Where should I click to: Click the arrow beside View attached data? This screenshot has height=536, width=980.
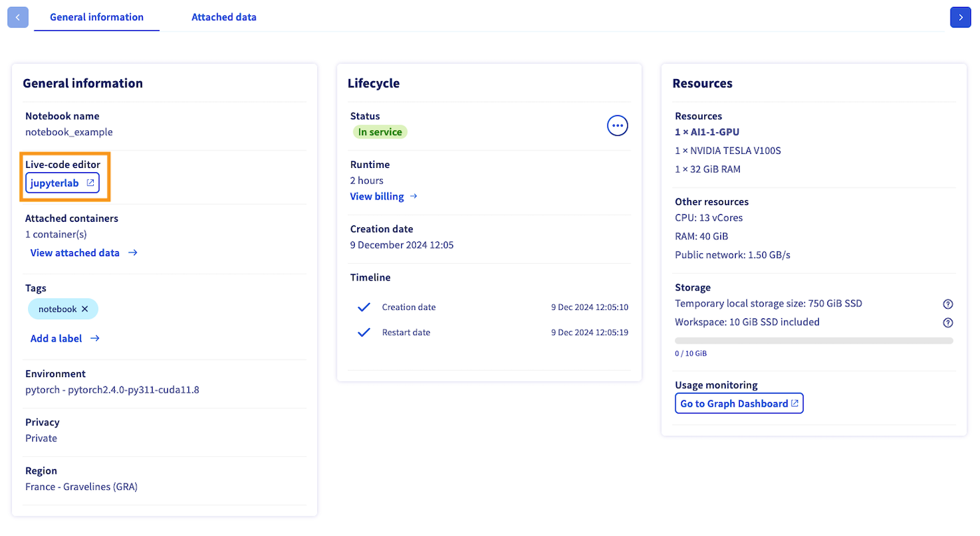pos(133,253)
